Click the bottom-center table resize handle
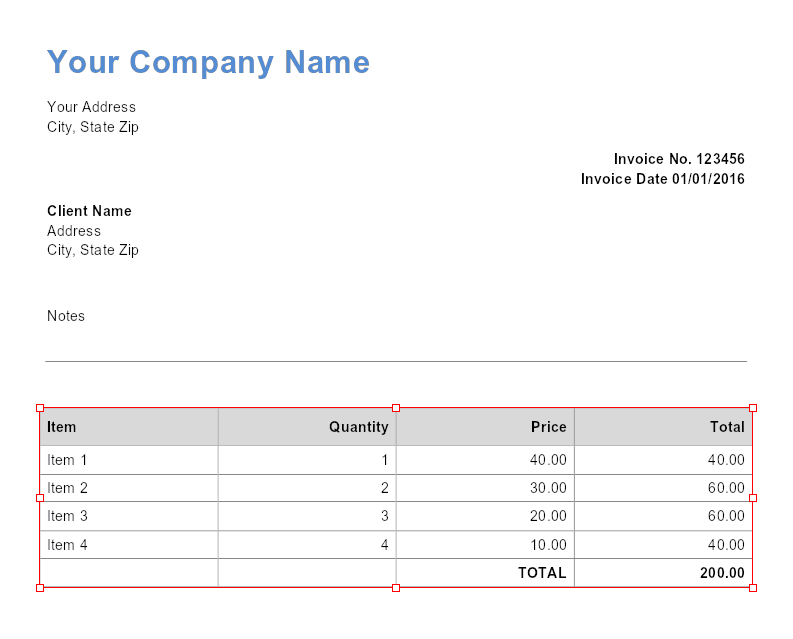Viewport: 793px width, 639px height. pyautogui.click(x=396, y=588)
